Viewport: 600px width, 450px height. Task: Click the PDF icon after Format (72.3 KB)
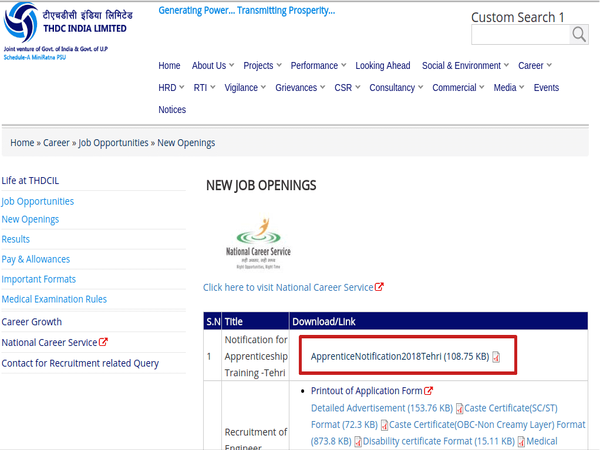click(384, 425)
